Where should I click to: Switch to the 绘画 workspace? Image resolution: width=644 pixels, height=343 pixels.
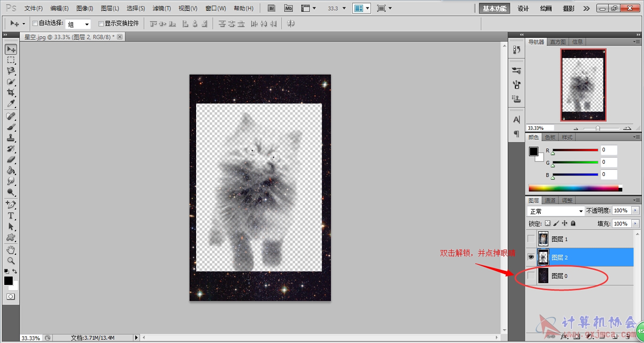pos(546,8)
